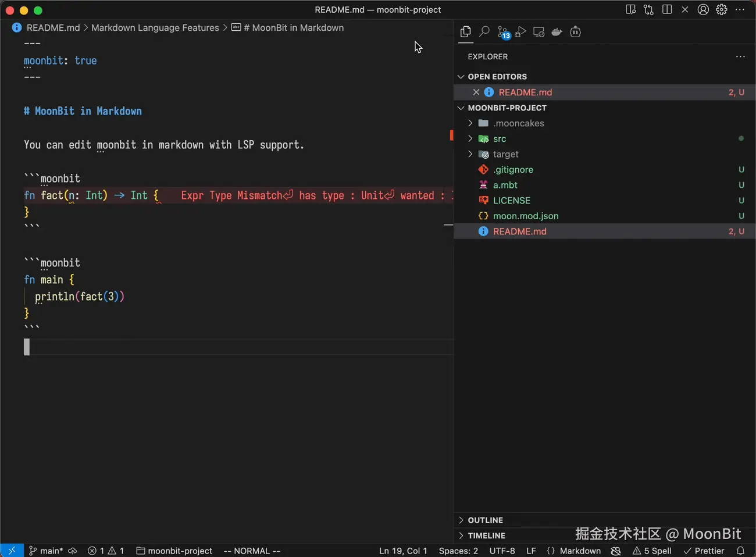Expand the .mooncakes folder
This screenshot has height=557, width=756.
click(518, 123)
